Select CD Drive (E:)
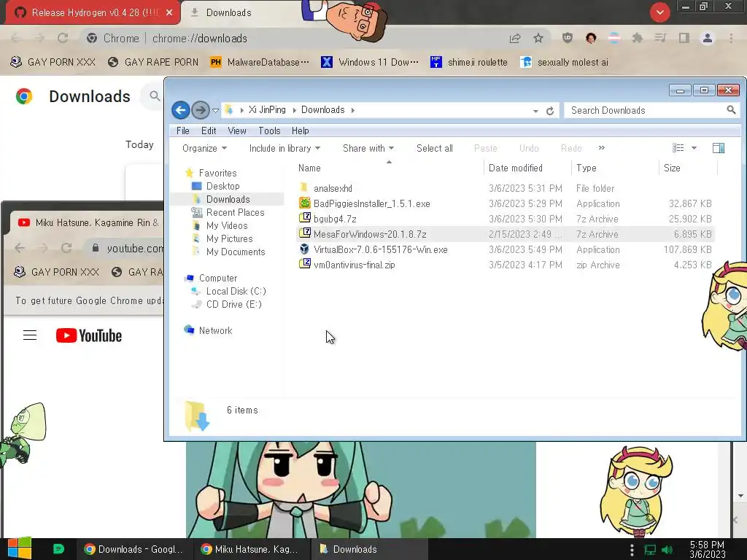 coord(233,304)
